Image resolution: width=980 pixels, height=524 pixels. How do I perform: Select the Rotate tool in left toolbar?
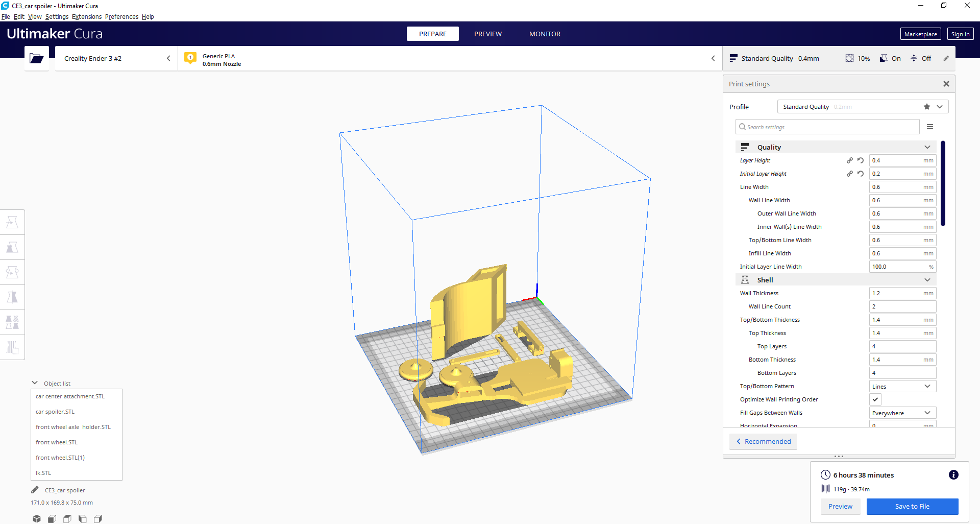click(x=12, y=272)
